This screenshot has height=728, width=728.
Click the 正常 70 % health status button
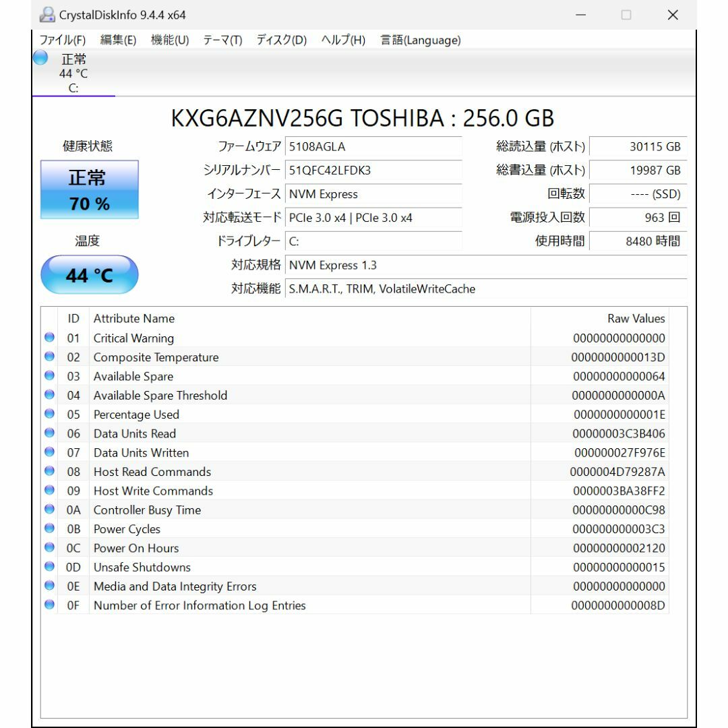[90, 189]
